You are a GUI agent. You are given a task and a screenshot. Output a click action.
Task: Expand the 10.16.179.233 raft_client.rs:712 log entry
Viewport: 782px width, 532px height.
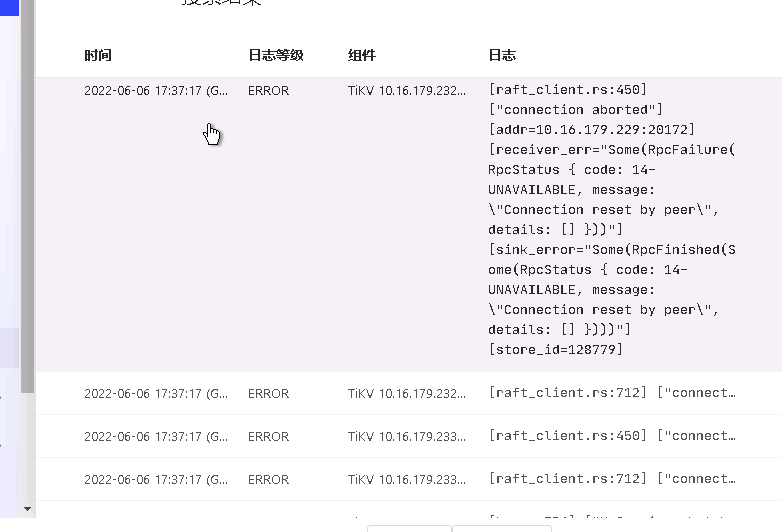point(409,479)
